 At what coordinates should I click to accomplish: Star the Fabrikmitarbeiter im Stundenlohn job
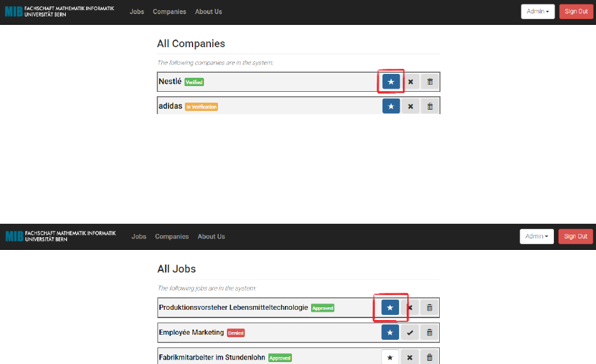(x=390, y=357)
